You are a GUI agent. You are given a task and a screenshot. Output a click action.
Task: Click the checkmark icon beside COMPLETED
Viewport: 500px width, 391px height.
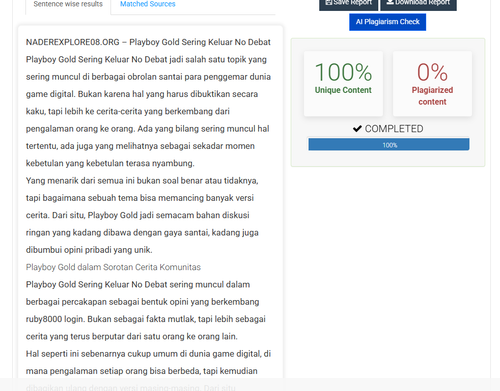click(357, 129)
